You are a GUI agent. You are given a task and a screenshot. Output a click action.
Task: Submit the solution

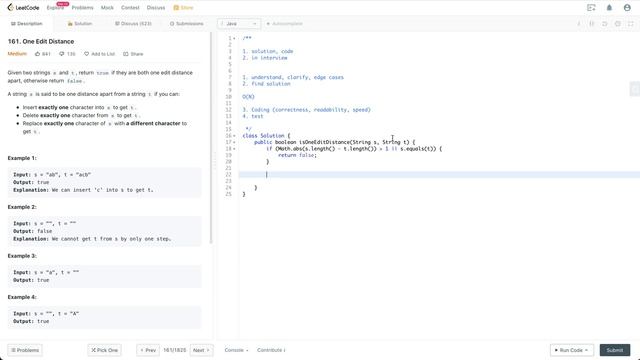click(x=615, y=350)
